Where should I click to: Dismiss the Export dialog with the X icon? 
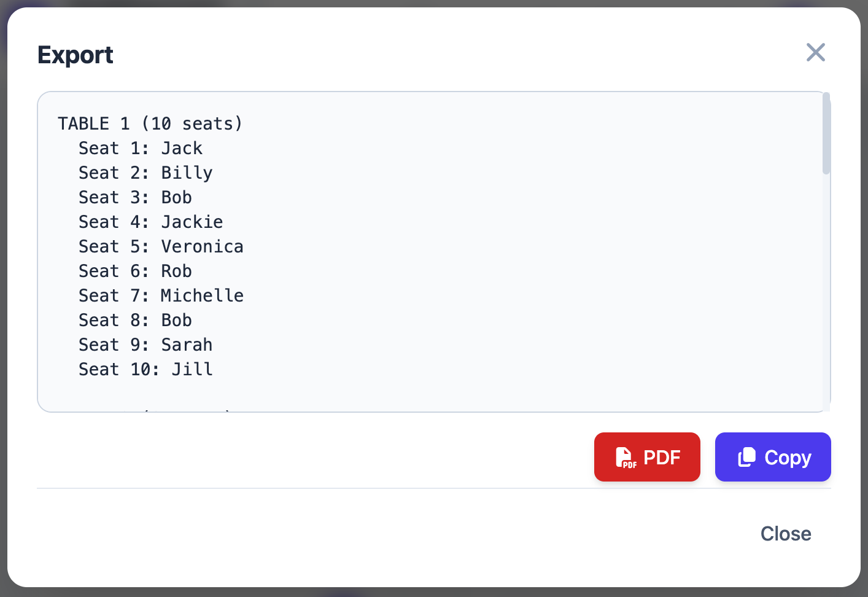(x=815, y=53)
